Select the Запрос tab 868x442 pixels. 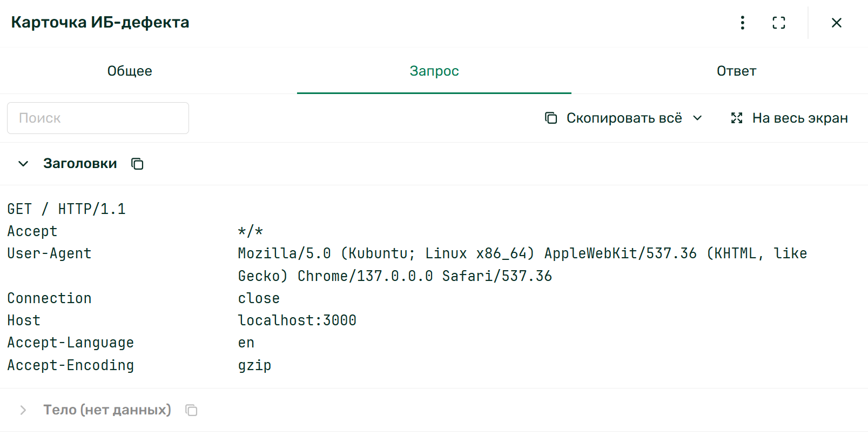coord(434,71)
